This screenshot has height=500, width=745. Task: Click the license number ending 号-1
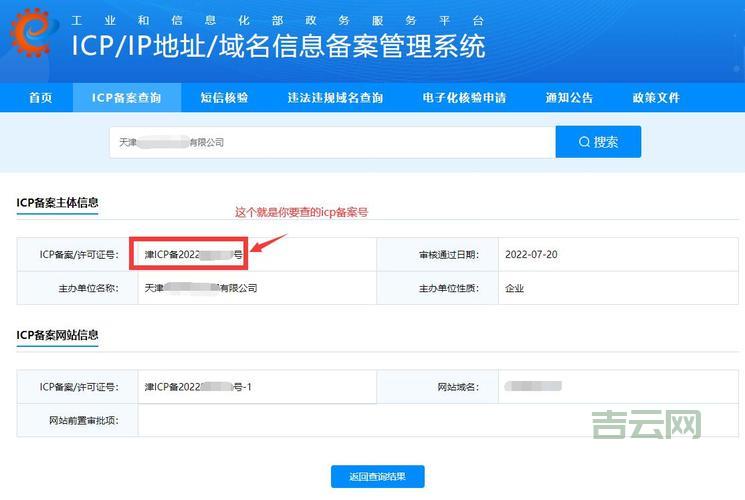click(x=198, y=387)
